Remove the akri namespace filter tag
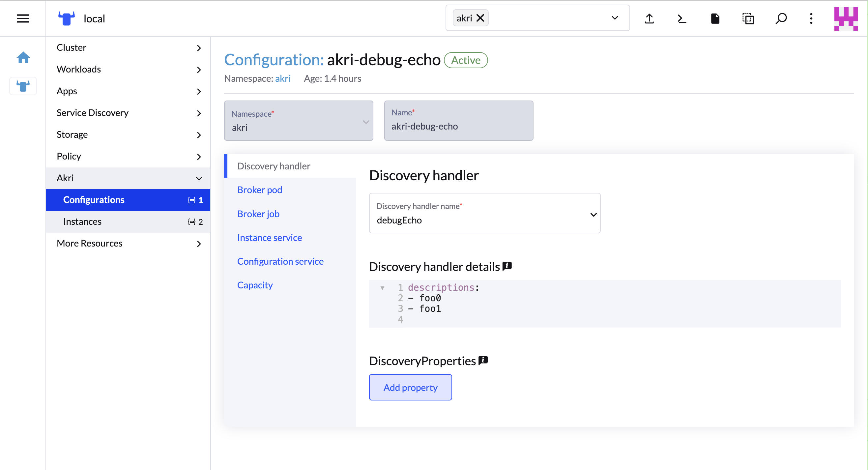 480,18
